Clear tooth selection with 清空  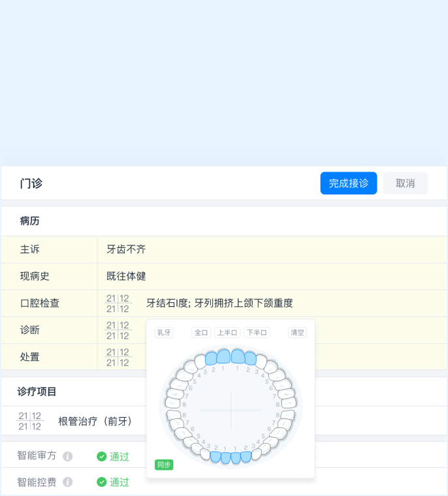coord(297,332)
